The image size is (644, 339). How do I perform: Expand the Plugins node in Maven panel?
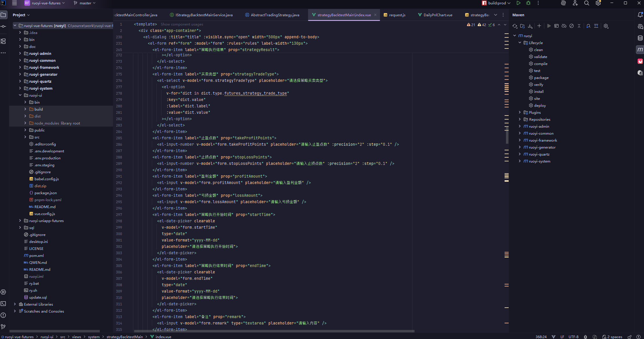[520, 112]
